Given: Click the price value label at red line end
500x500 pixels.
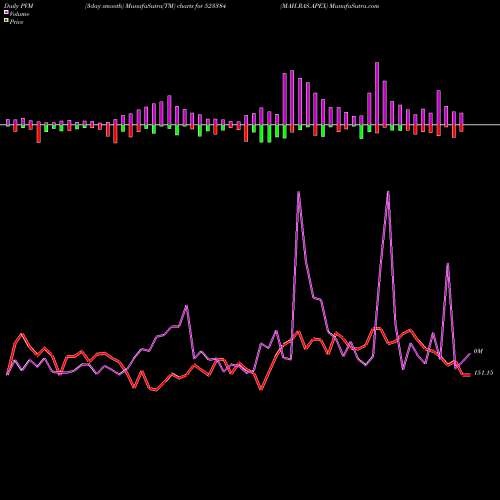Looking at the screenshot, I should [x=484, y=373].
